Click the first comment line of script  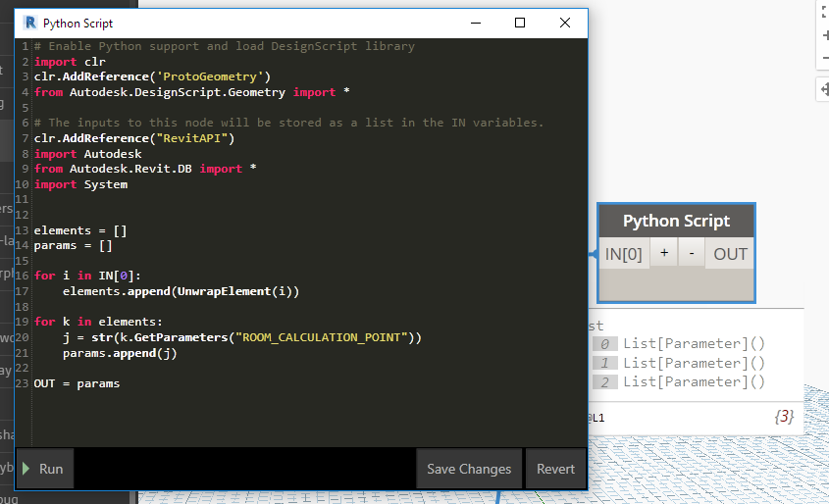tap(224, 46)
